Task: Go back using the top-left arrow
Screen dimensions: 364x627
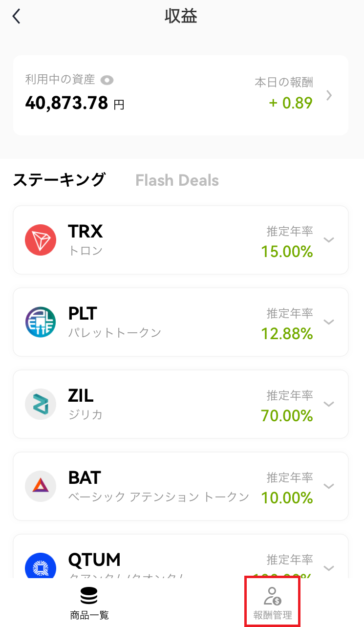Action: pos(17,16)
